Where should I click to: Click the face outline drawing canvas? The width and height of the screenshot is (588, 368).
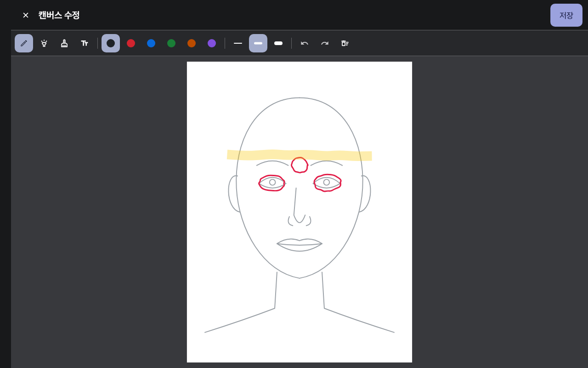(x=300, y=212)
